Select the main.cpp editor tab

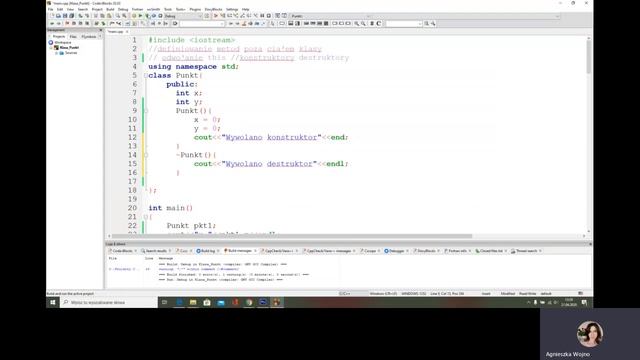pyautogui.click(x=116, y=31)
